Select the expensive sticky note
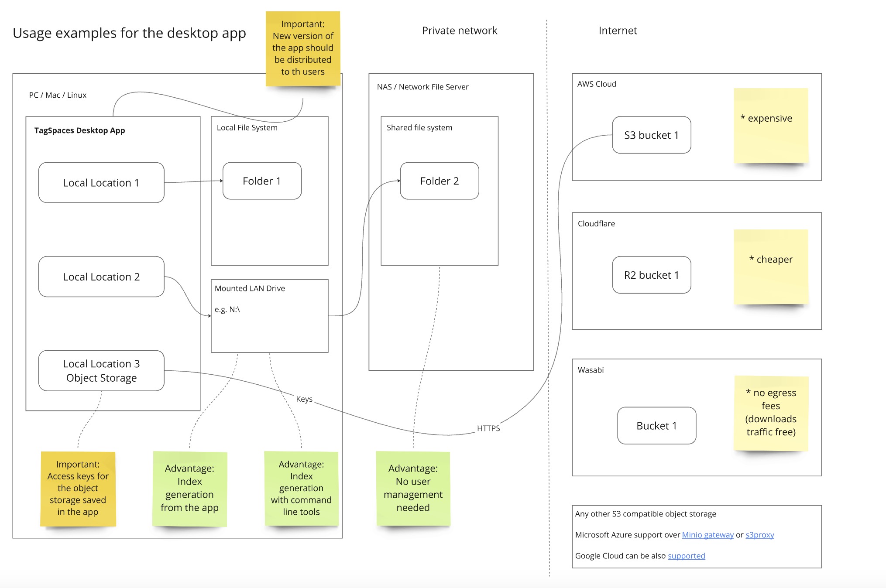Viewport: 886px width, 588px height. point(770,124)
